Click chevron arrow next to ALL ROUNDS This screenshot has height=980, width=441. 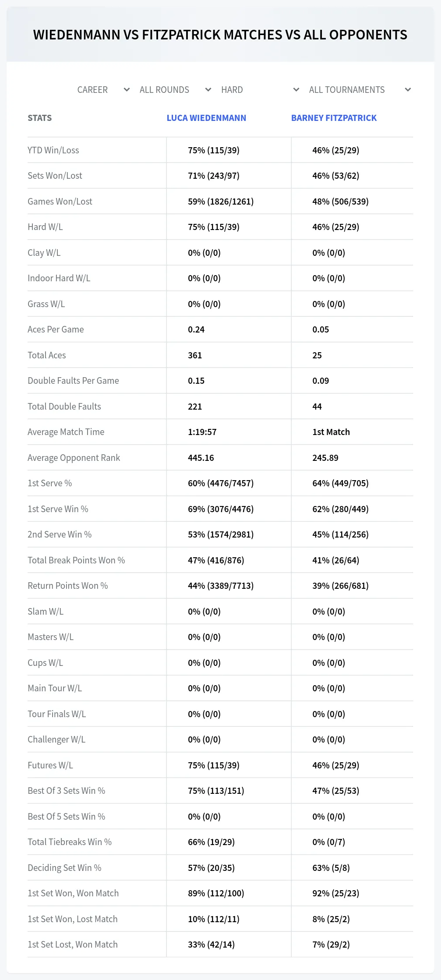point(208,90)
